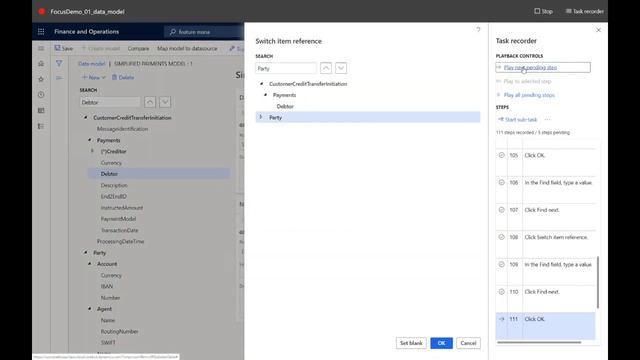The width and height of the screenshot is (640, 360).
Task: Click search next arrow in data model
Action: (165, 102)
